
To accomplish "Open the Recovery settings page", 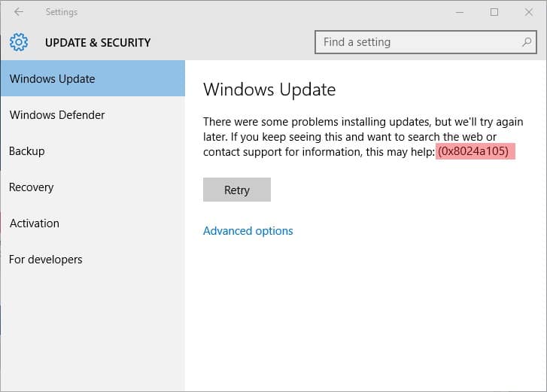I will (x=93, y=187).
